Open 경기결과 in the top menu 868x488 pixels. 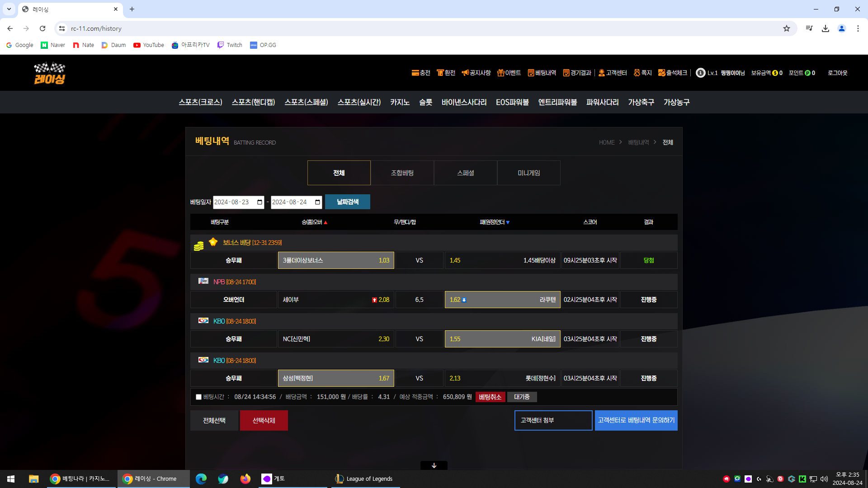[577, 73]
